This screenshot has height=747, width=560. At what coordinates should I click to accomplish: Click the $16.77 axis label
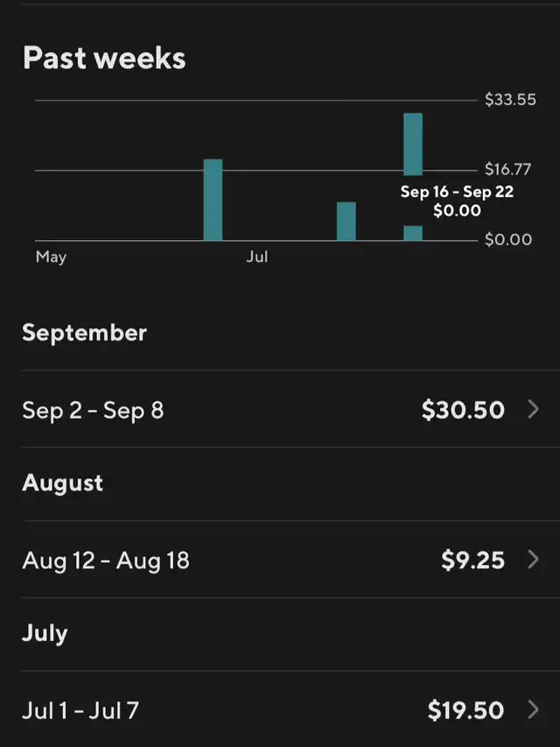508,170
